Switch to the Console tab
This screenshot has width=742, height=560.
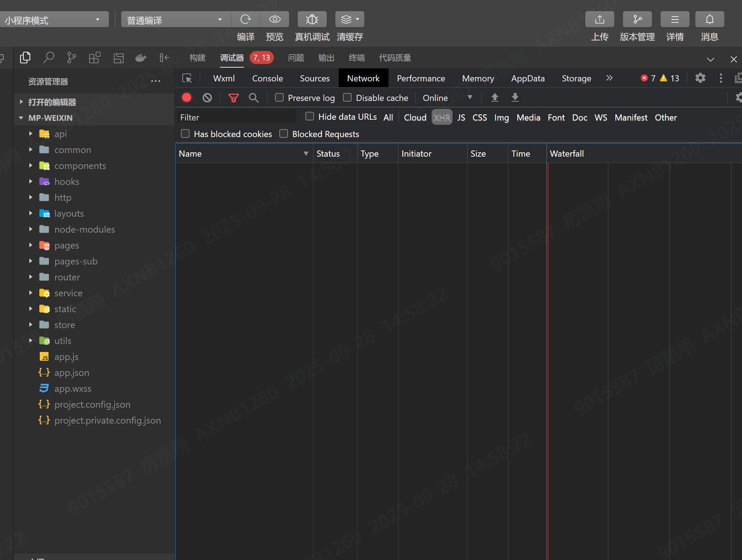pyautogui.click(x=267, y=79)
